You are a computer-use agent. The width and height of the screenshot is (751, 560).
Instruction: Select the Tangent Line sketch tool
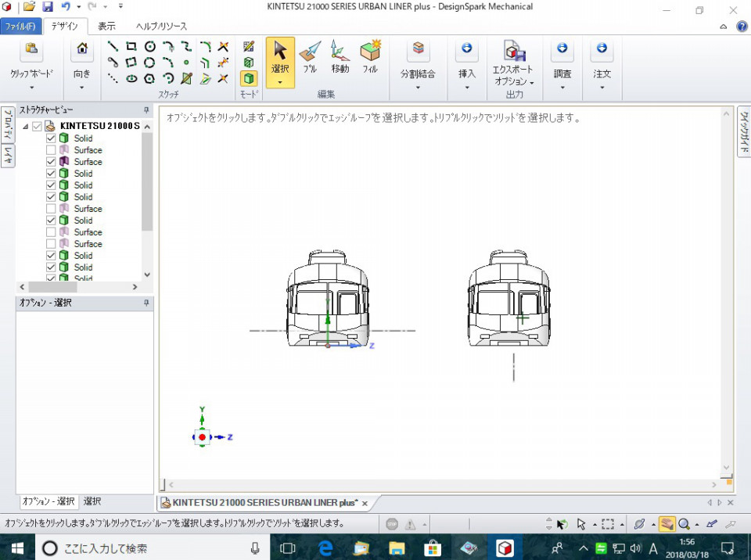coord(113,63)
